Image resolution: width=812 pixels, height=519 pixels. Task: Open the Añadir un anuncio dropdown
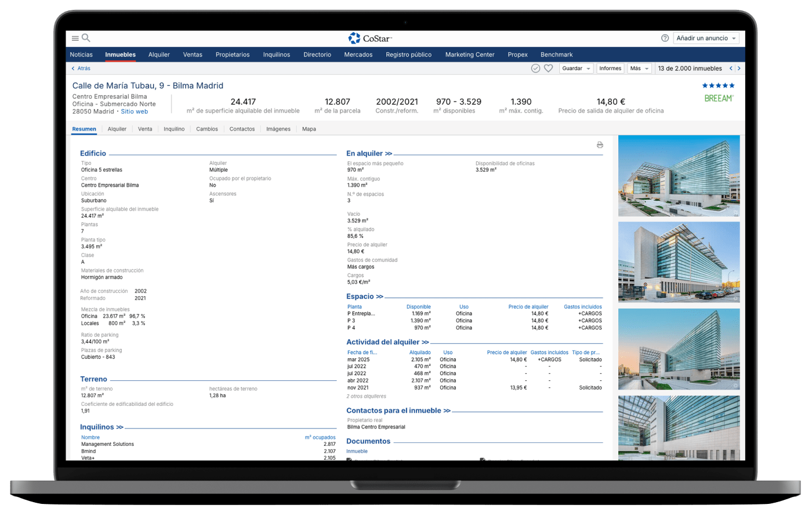click(x=706, y=38)
